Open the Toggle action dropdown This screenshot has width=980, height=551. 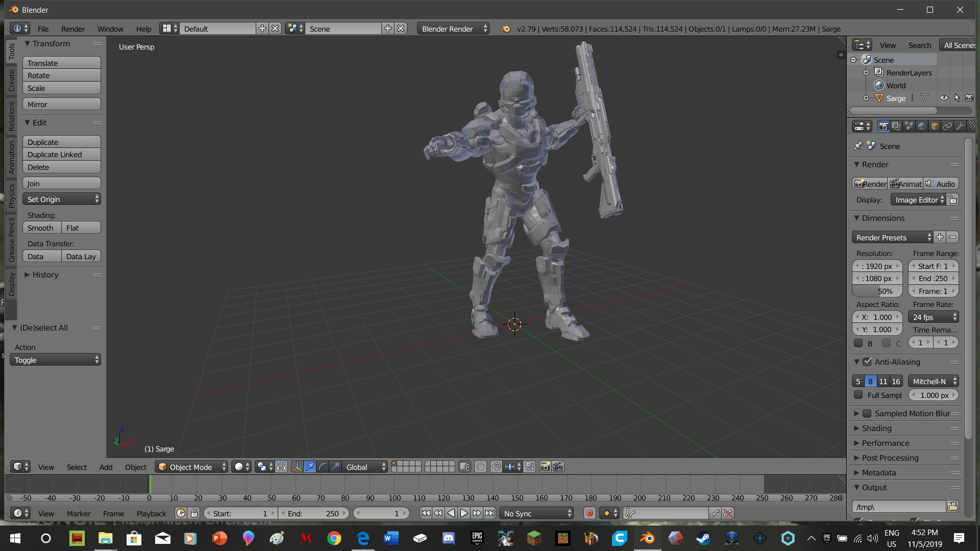tap(55, 360)
